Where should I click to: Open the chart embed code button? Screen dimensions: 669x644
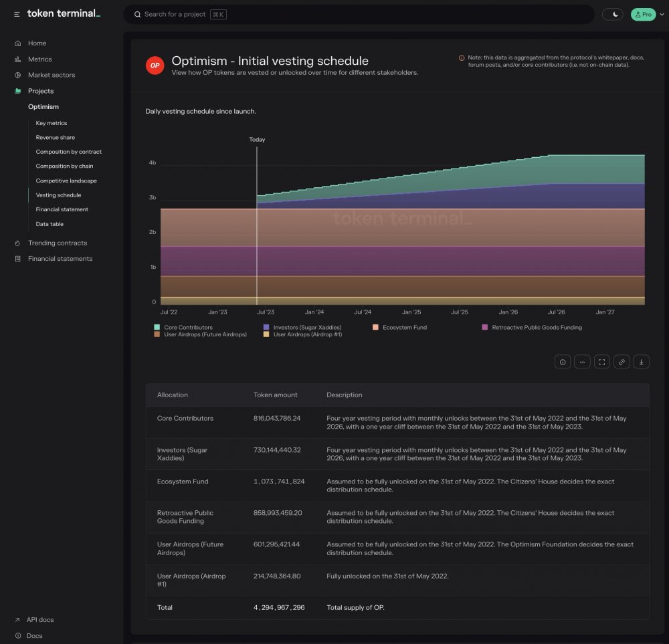point(583,362)
